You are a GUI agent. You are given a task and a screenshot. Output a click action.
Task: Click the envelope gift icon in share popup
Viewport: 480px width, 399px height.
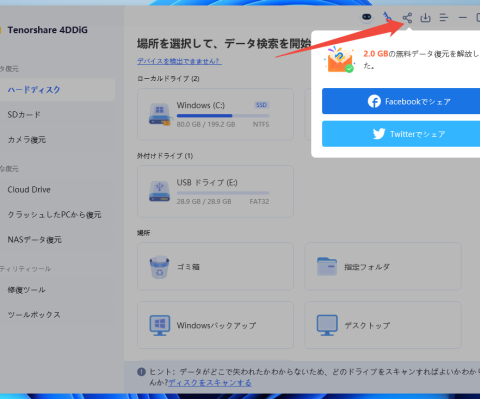coord(339,60)
